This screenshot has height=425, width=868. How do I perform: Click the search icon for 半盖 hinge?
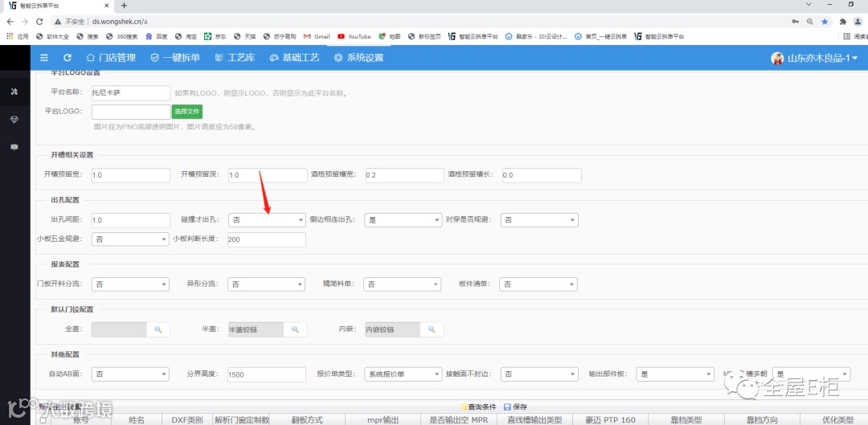[295, 329]
